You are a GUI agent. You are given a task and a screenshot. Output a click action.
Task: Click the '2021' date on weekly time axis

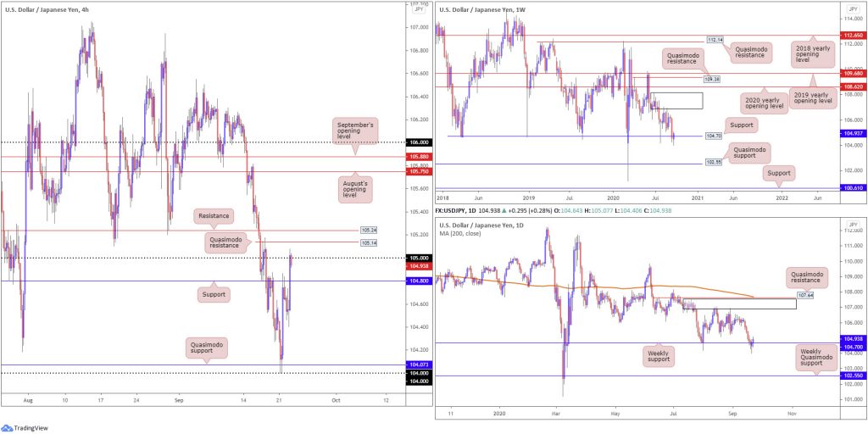coord(698,197)
